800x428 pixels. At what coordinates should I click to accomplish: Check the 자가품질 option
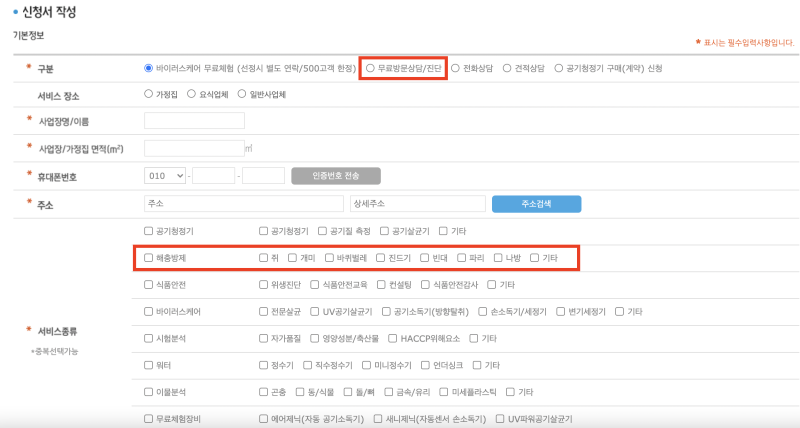(263, 338)
